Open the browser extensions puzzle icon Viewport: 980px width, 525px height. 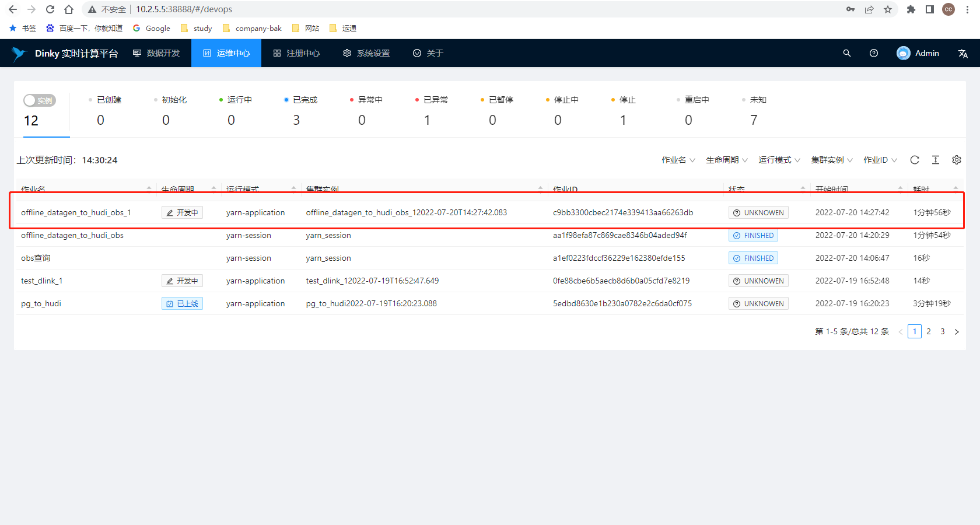[911, 9]
